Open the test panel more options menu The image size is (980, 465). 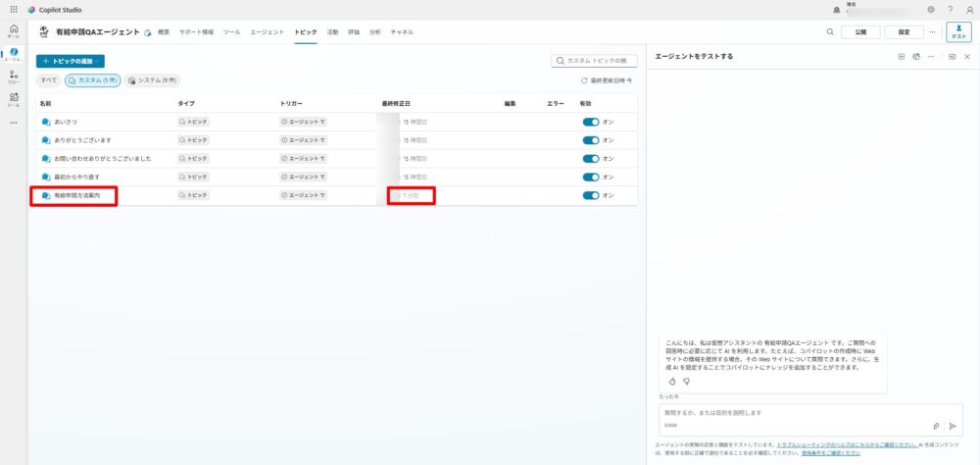pyautogui.click(x=930, y=57)
